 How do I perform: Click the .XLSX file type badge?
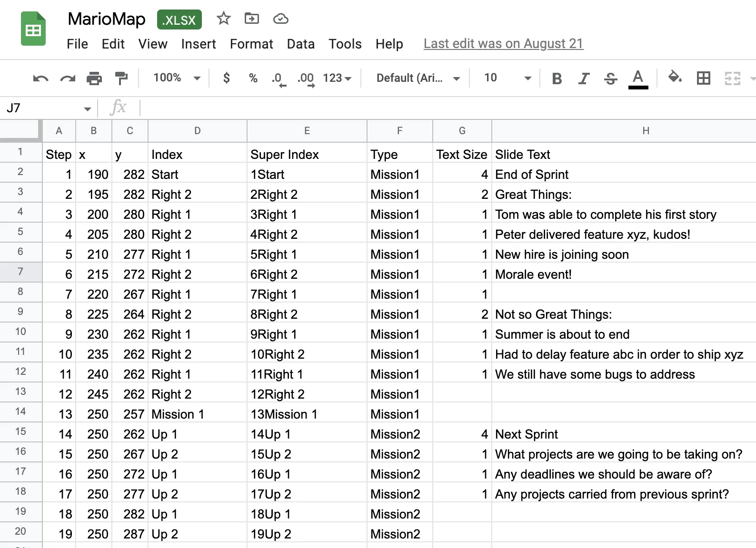pos(179,20)
